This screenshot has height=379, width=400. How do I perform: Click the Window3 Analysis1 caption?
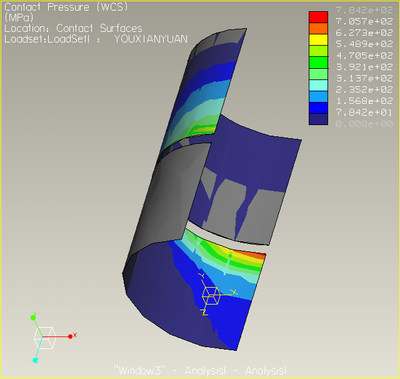pyautogui.click(x=200, y=370)
